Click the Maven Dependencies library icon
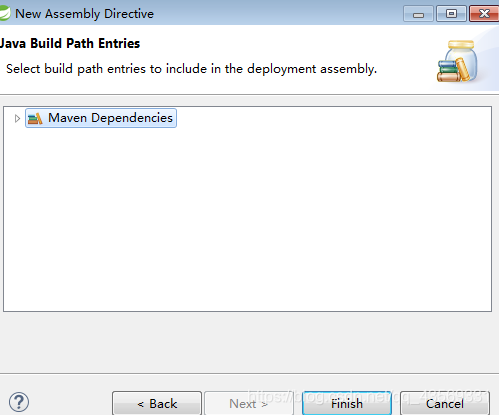 pos(35,119)
